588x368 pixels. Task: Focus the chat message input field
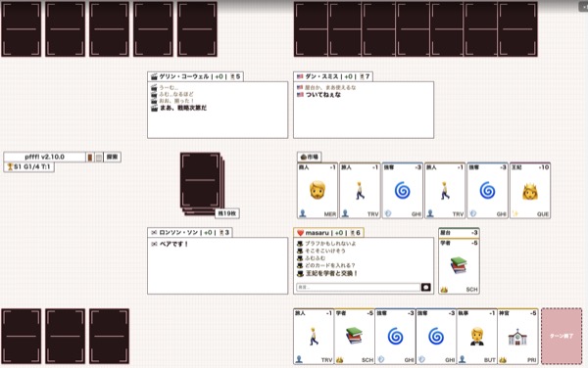point(358,287)
